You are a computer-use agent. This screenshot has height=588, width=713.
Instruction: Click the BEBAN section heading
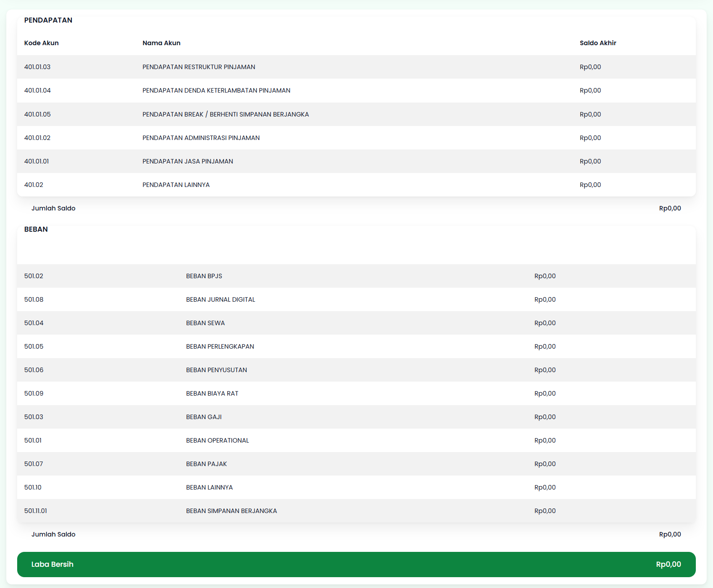(x=36, y=229)
